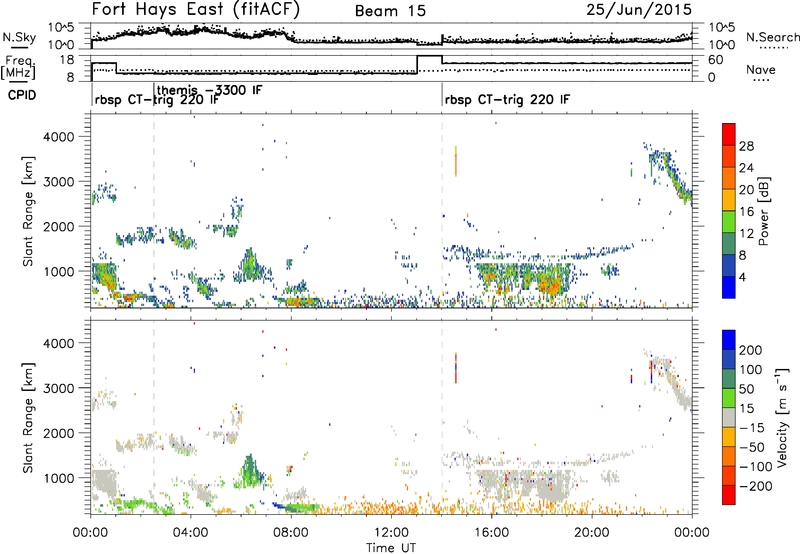The width and height of the screenshot is (800, 554).
Task: Click the velocity value '-100' on color bar
Action: pos(756,467)
